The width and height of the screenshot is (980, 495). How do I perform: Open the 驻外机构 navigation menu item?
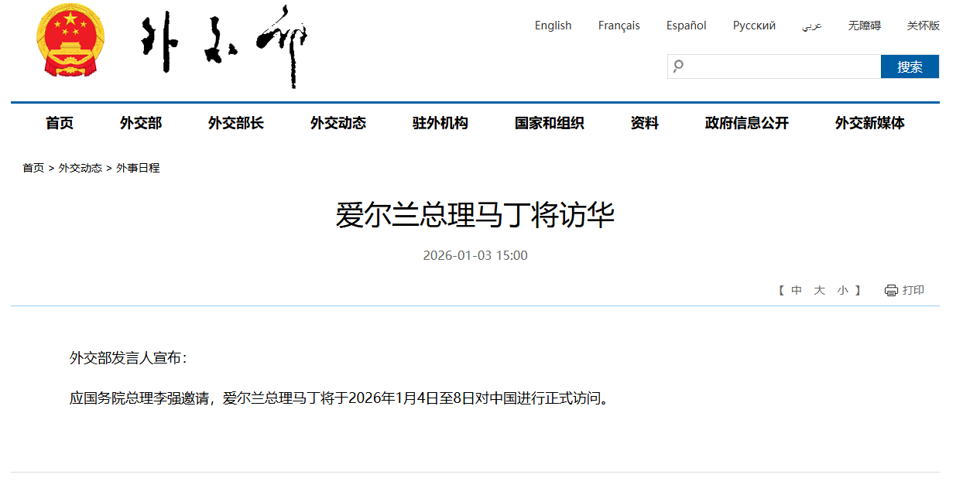[x=437, y=122]
